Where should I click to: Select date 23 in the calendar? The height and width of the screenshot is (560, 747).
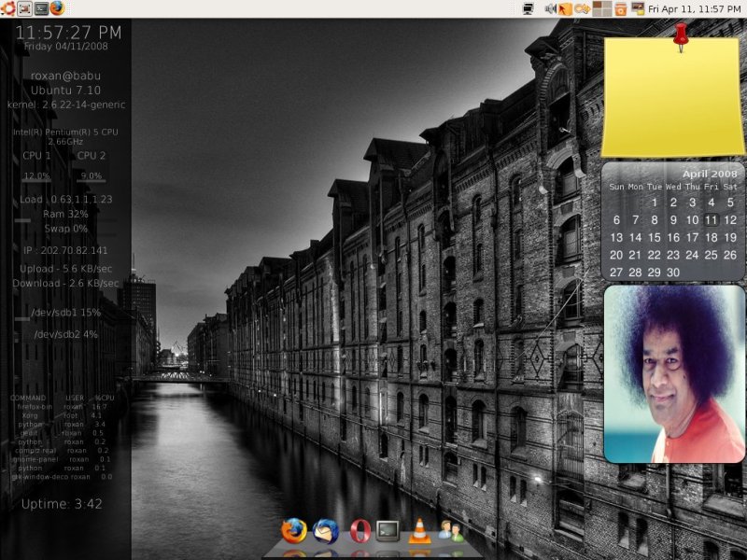coord(673,255)
